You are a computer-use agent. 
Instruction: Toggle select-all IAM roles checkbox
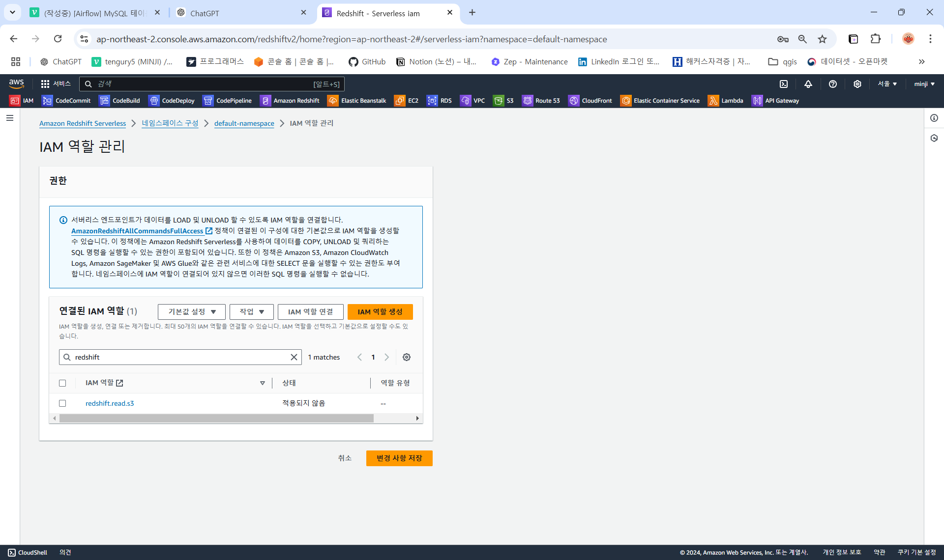point(62,383)
